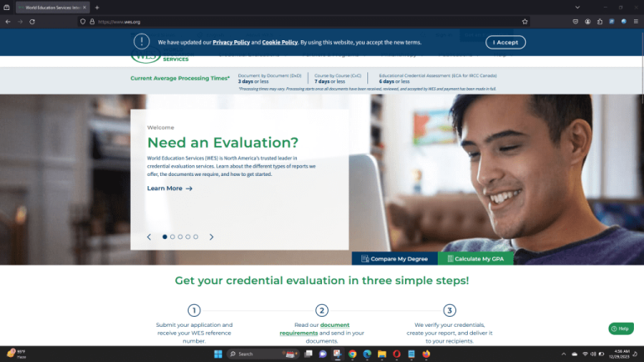Viewport: 644px width, 362px height.
Task: Select the third carousel dot
Action: click(x=180, y=237)
